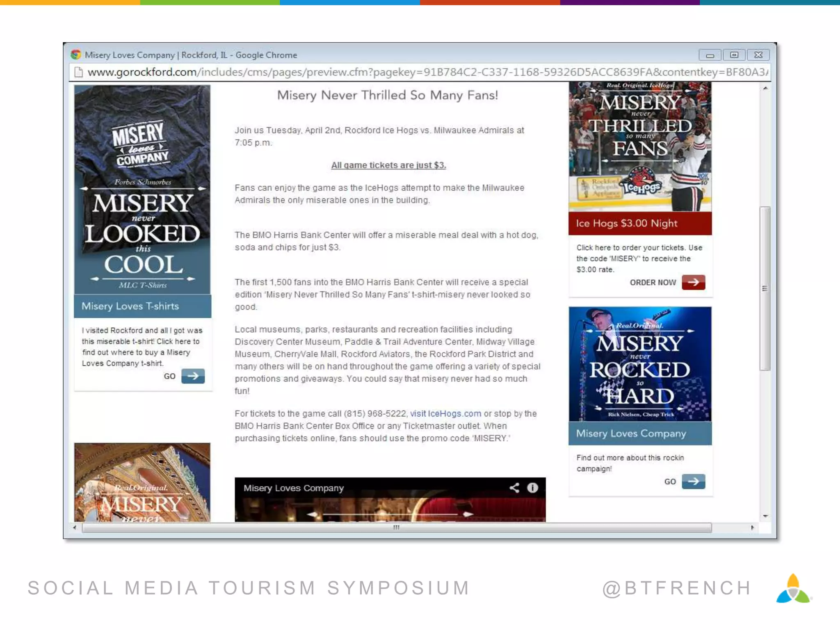
Task: Click the horizontal scrollbar thumb
Action: click(397, 527)
